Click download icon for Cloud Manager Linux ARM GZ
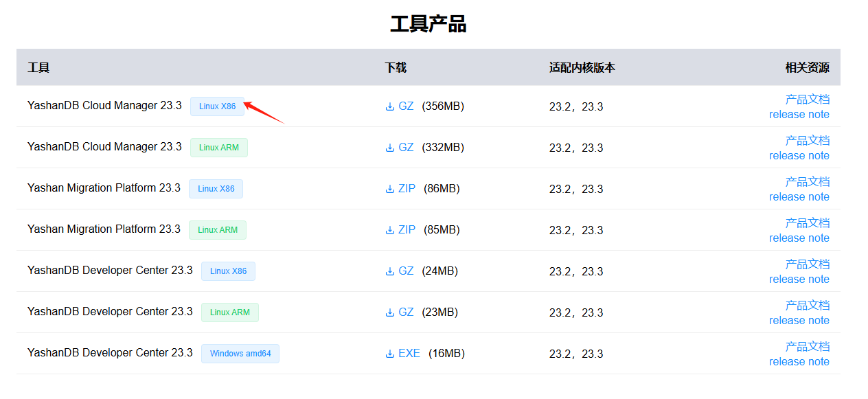This screenshot has width=868, height=399. point(390,148)
